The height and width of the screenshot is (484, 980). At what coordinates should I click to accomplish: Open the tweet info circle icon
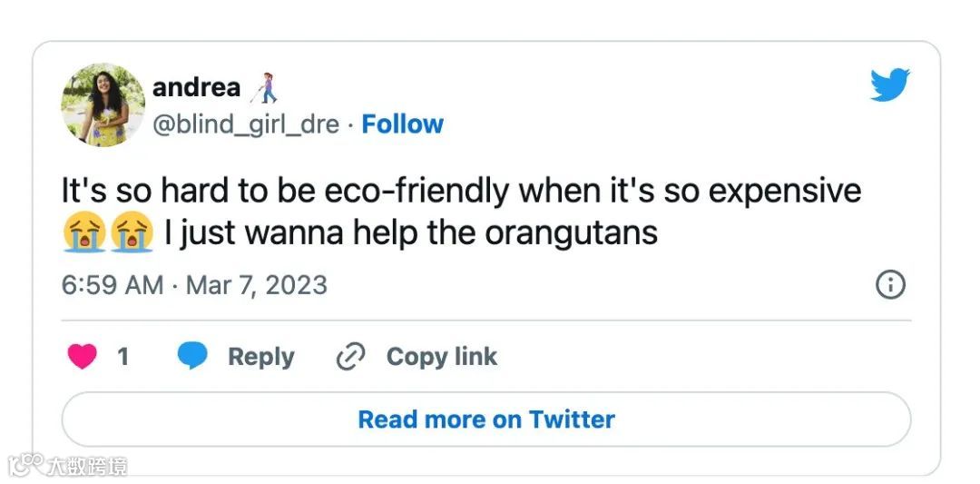(x=889, y=285)
